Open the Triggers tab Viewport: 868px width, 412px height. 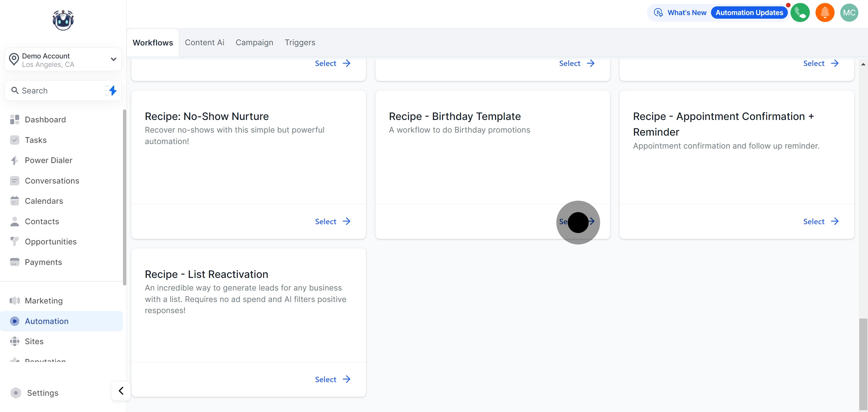point(300,42)
